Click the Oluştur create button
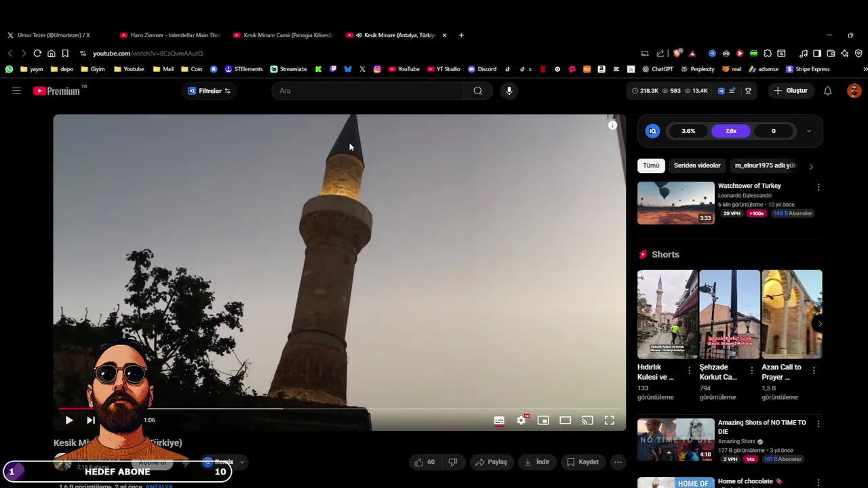868x488 pixels. (791, 91)
